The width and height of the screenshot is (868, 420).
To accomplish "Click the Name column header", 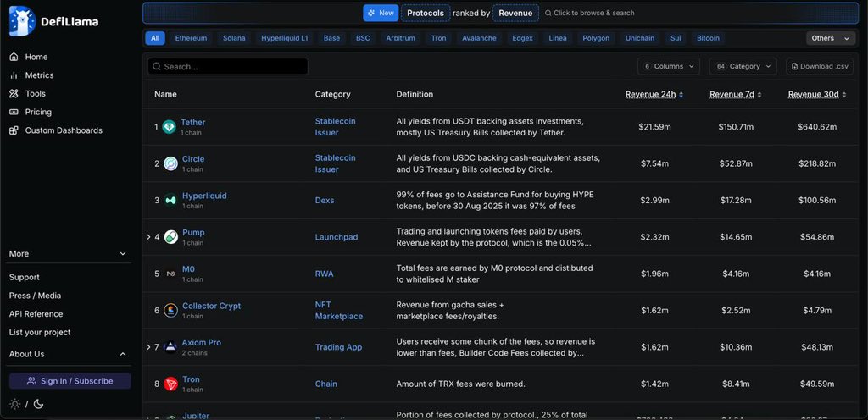I will pos(165,95).
